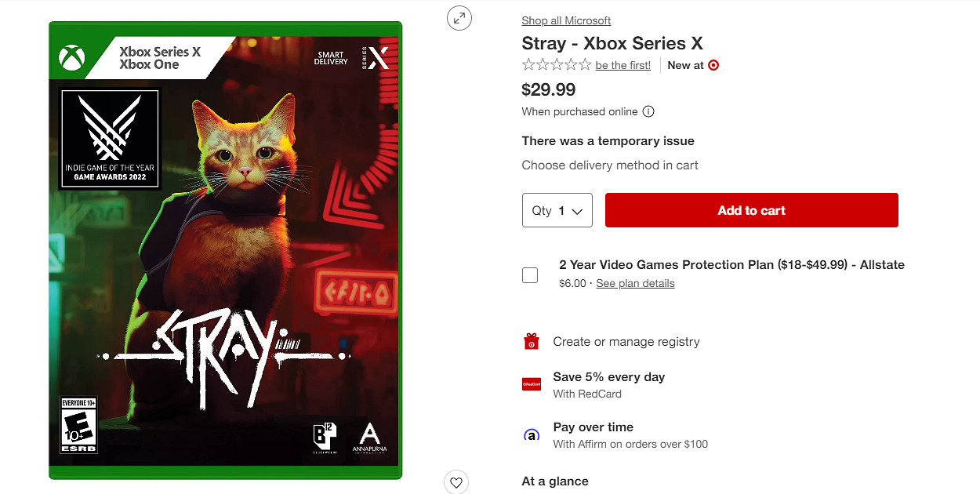980x494 pixels.
Task: Click the Add to cart button
Action: click(x=751, y=210)
